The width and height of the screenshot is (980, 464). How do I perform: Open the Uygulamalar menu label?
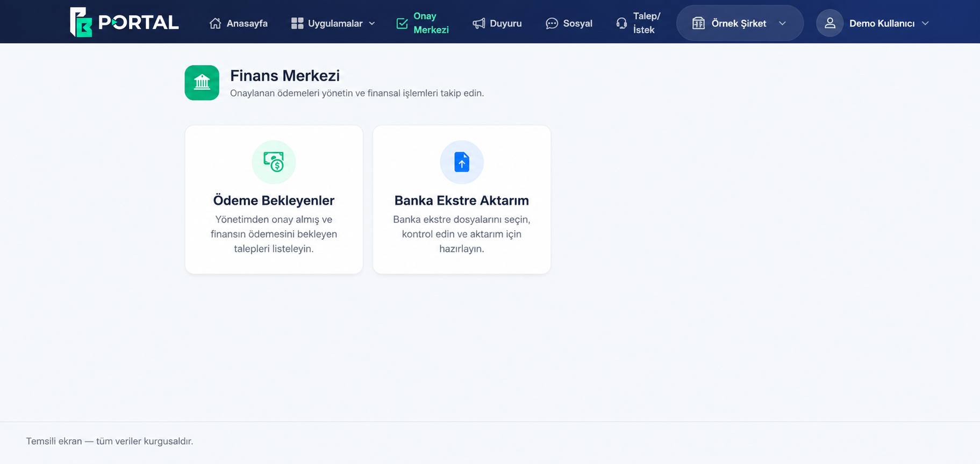click(335, 23)
